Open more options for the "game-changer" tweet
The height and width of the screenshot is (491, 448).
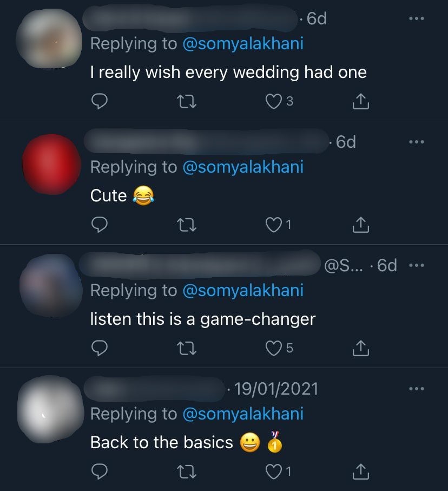point(416,265)
